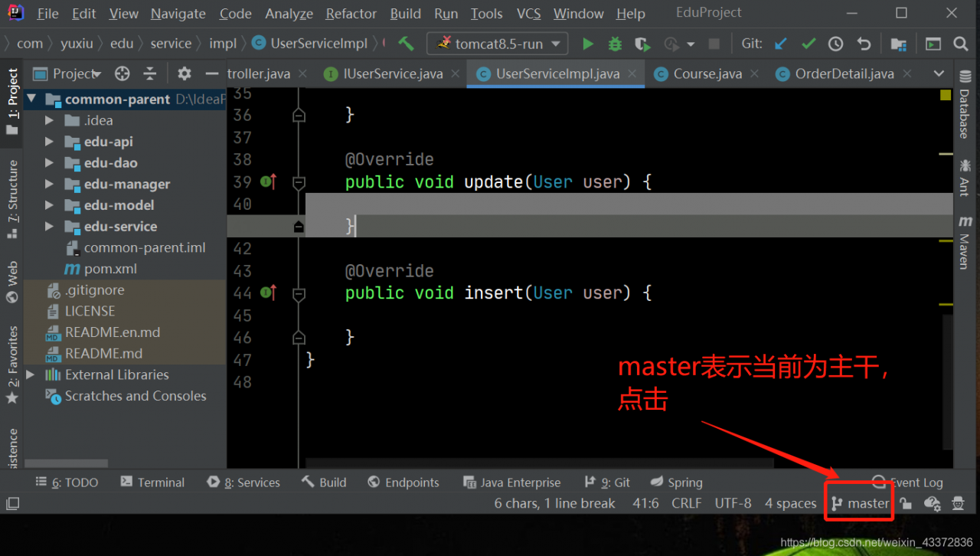Collapse all in the Project panel
Viewport: 980px width, 556px height.
(150, 74)
